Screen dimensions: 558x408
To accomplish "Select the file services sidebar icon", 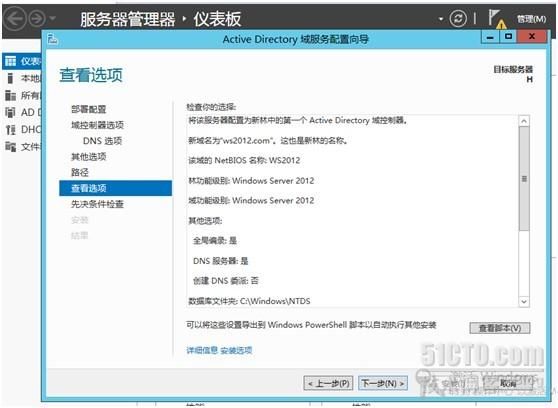I will pos(10,146).
